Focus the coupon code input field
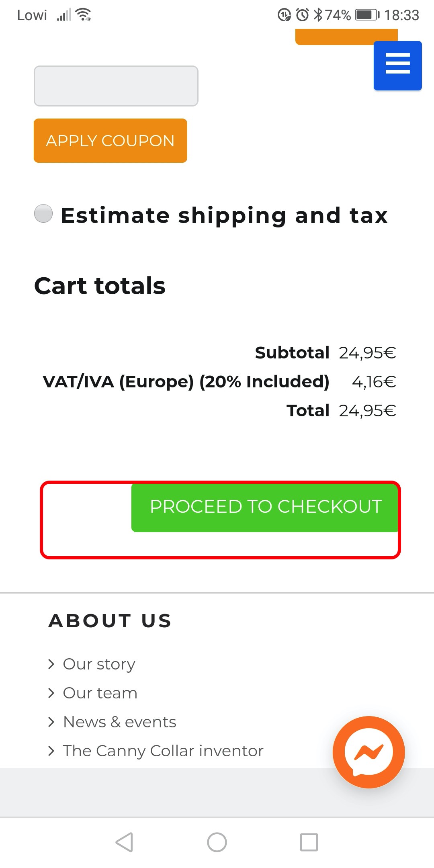Viewport: 434px width, 868px height. click(x=116, y=86)
